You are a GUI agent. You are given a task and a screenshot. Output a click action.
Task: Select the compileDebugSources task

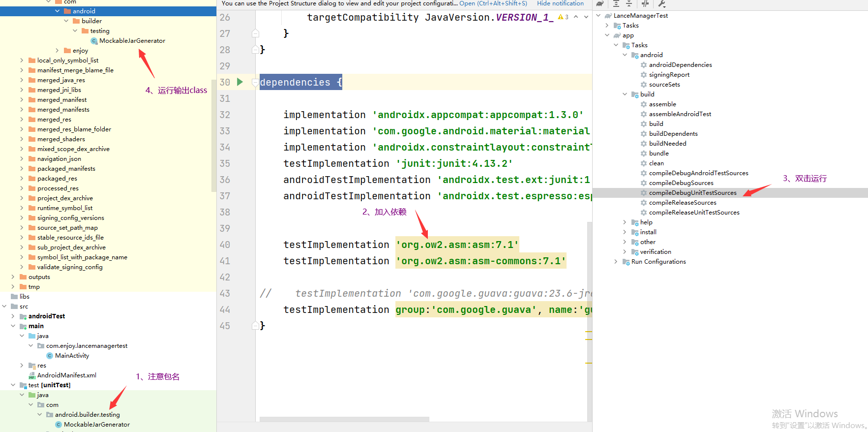coord(681,183)
